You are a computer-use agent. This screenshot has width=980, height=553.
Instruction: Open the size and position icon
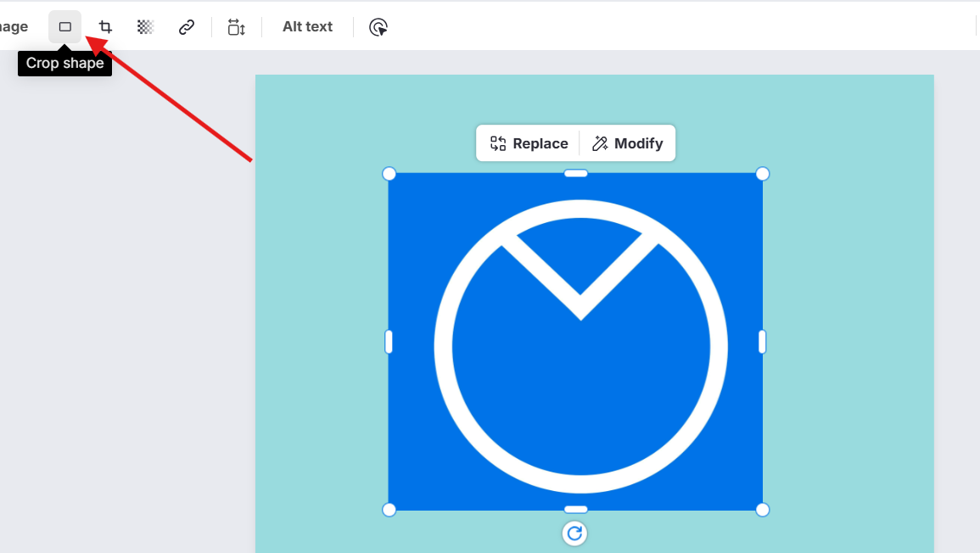(x=236, y=27)
